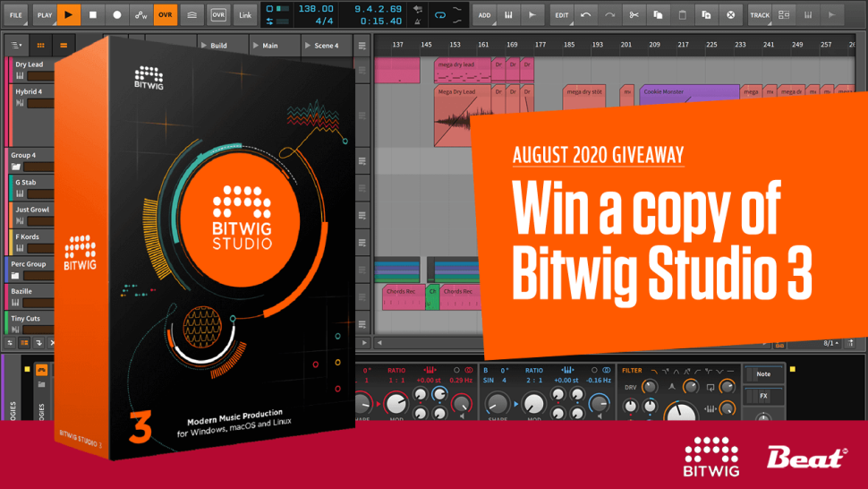The height and width of the screenshot is (489, 868).
Task: Click the play position 9.4.2.69
Action: coord(379,9)
